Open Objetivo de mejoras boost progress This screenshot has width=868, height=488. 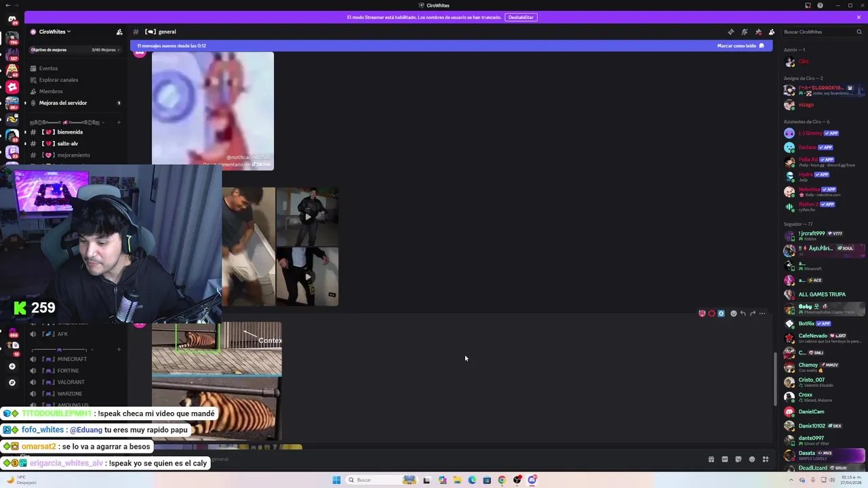pyautogui.click(x=75, y=49)
